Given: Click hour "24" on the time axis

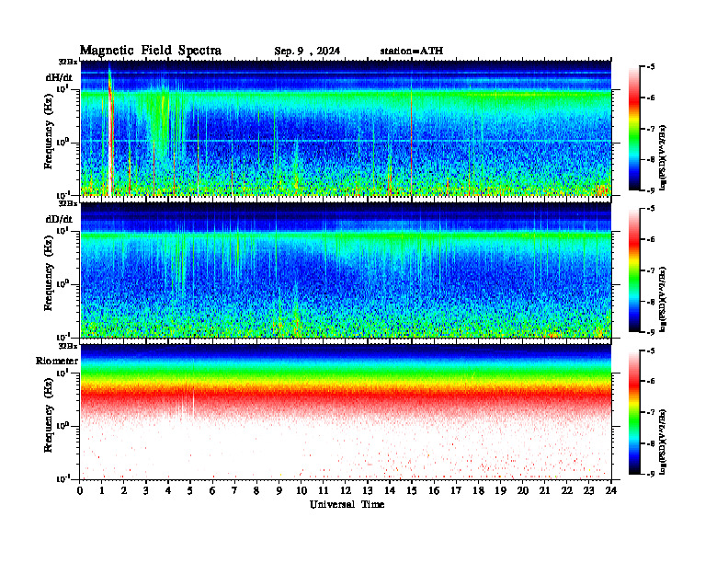Looking at the screenshot, I should coord(611,491).
